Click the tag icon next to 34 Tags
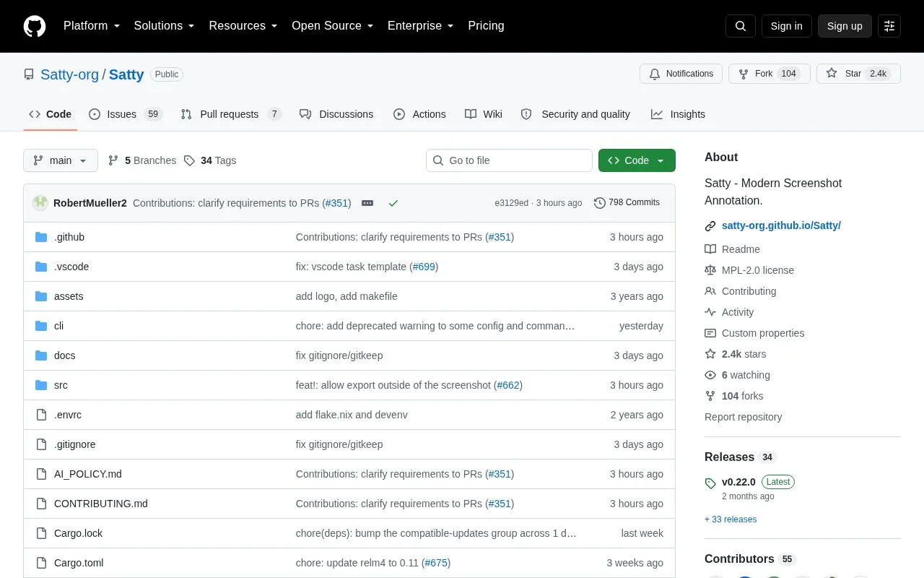This screenshot has width=924, height=578. [x=189, y=160]
